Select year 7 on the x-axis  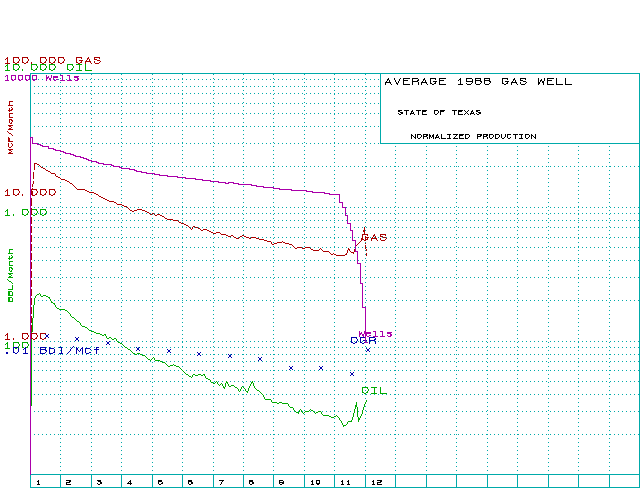[221, 482]
